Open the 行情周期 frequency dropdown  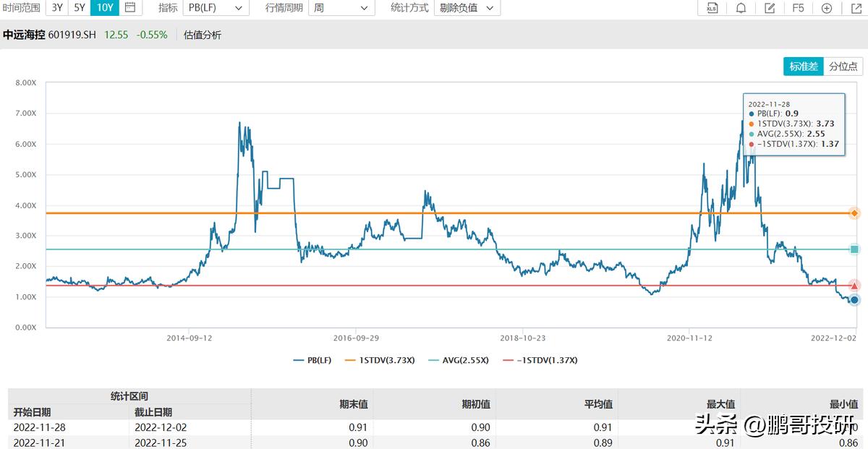click(x=341, y=8)
